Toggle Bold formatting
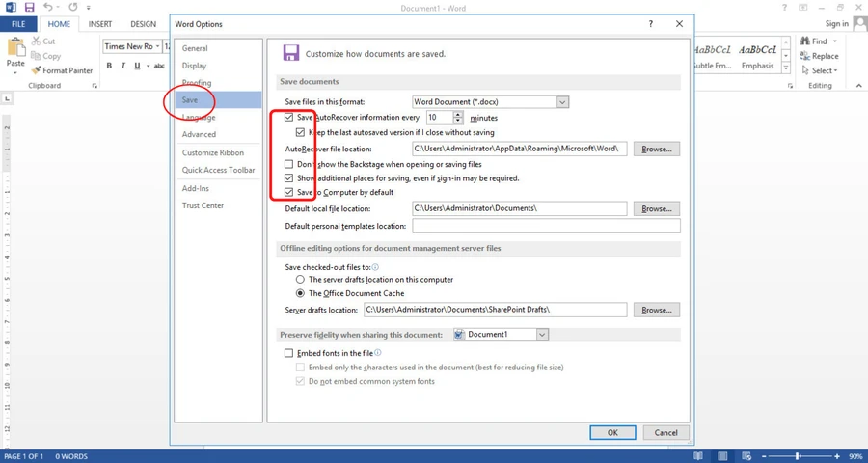The width and height of the screenshot is (868, 463). click(109, 66)
